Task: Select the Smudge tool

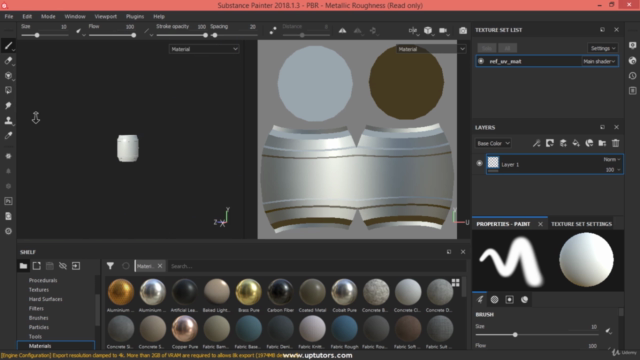Action: [x=8, y=105]
